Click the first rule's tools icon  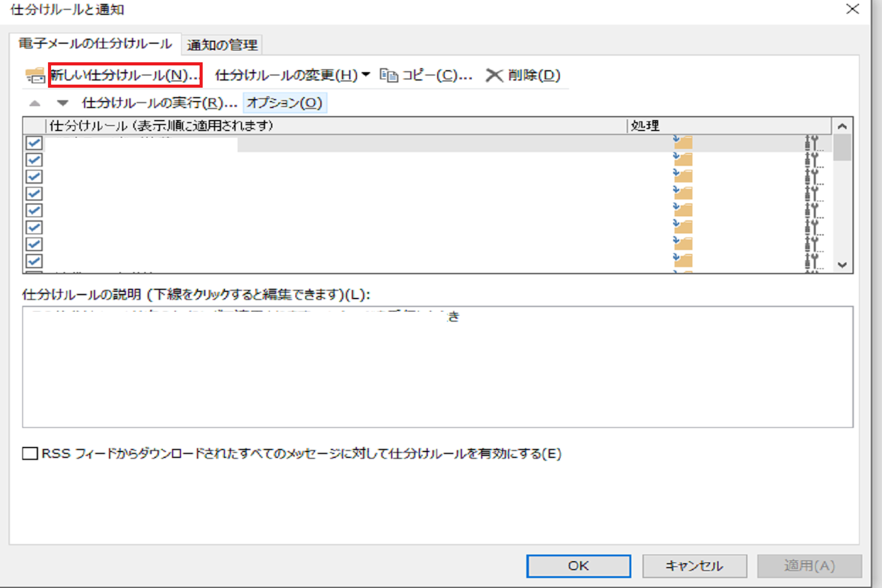[811, 143]
